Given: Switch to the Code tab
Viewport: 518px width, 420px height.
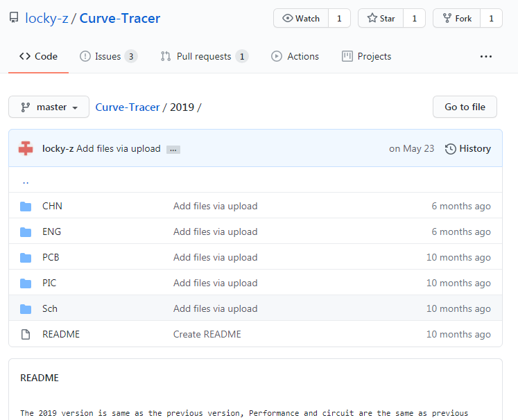Looking at the screenshot, I should (x=38, y=56).
